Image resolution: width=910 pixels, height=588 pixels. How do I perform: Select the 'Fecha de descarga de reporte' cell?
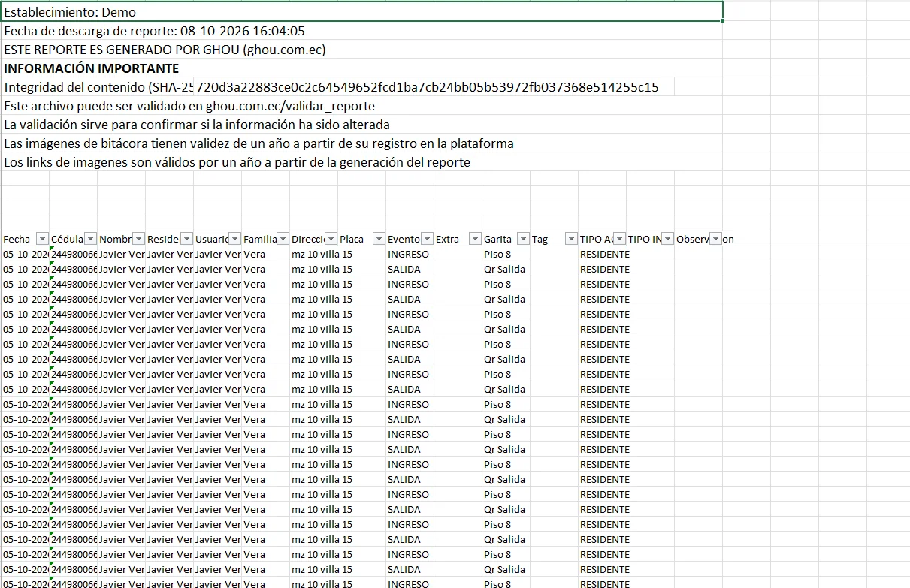coord(361,31)
